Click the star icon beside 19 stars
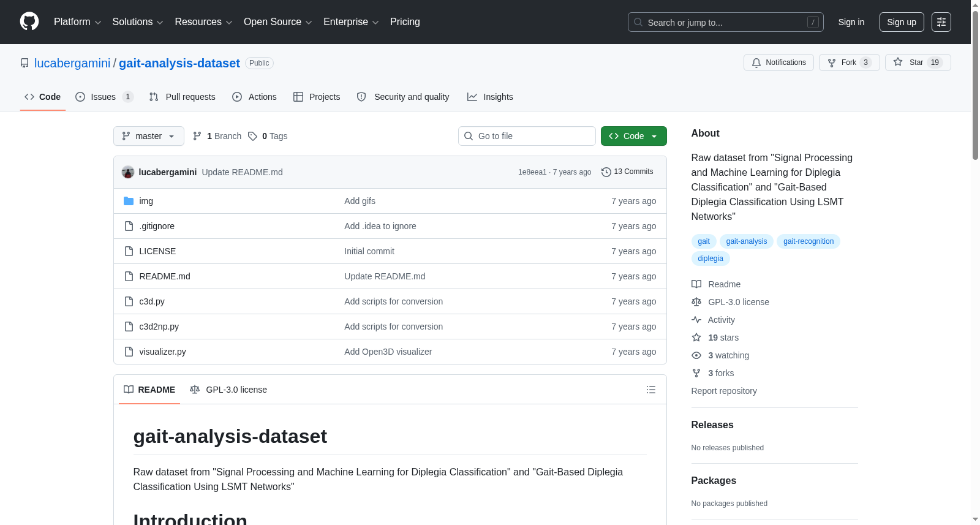980x525 pixels. tap(696, 338)
